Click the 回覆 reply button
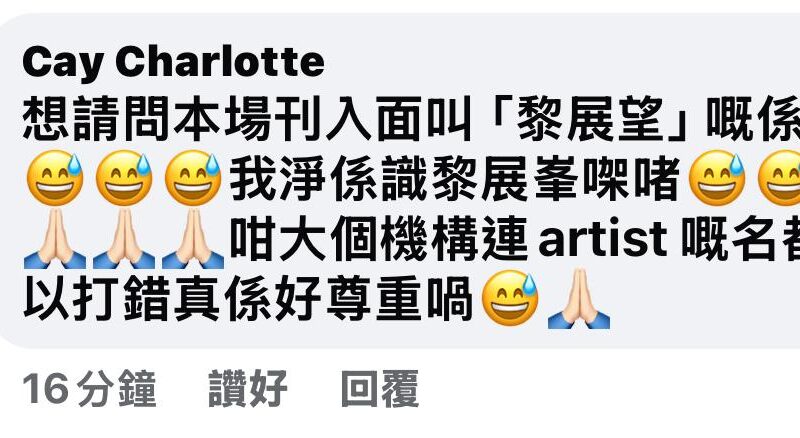 pos(380,389)
